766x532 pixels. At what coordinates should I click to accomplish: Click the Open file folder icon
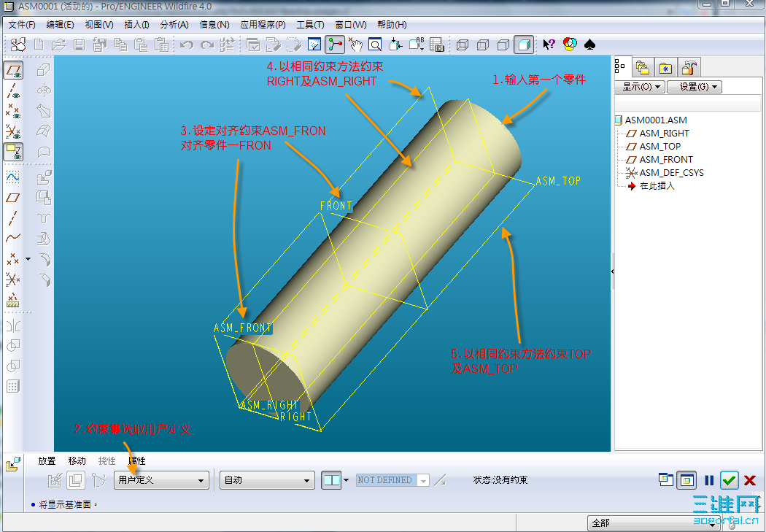pyautogui.click(x=58, y=45)
